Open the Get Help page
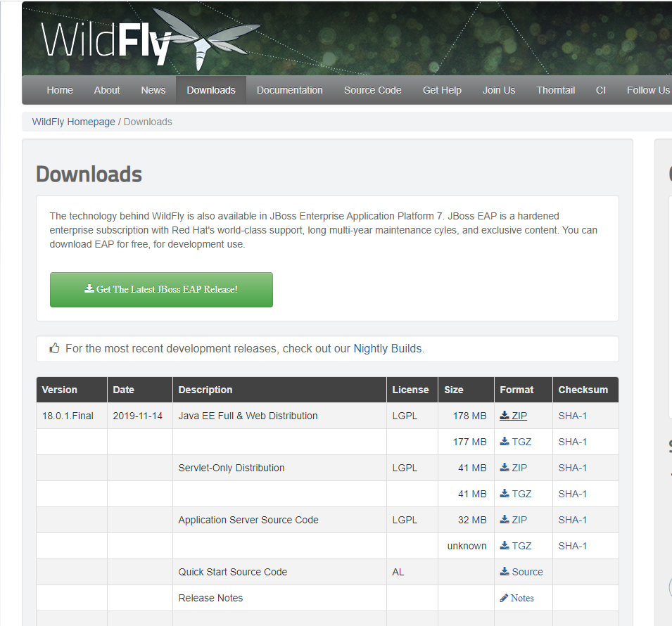The width and height of the screenshot is (672, 626). click(x=442, y=90)
